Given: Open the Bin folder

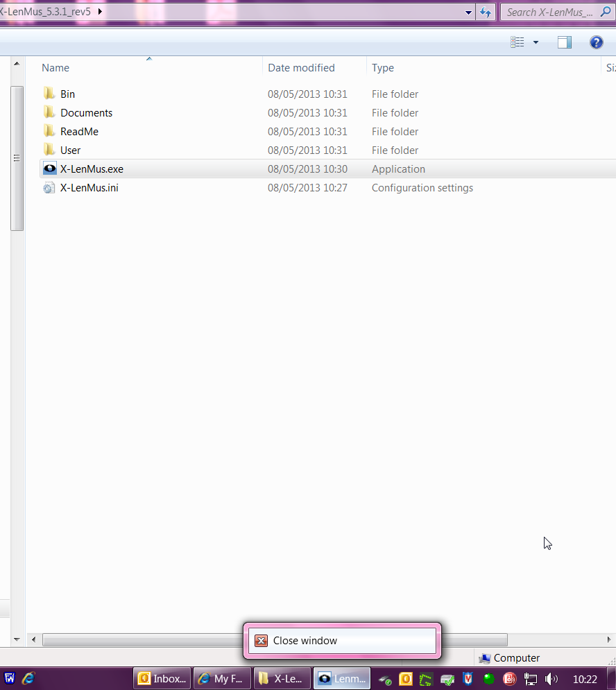Looking at the screenshot, I should (x=67, y=94).
